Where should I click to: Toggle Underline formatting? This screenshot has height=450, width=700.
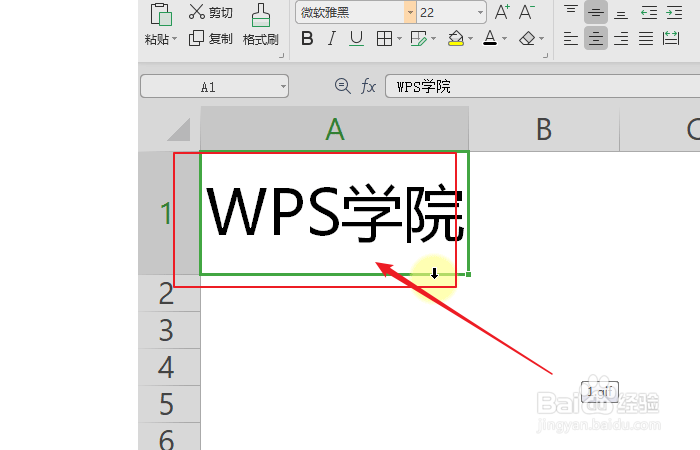[356, 38]
